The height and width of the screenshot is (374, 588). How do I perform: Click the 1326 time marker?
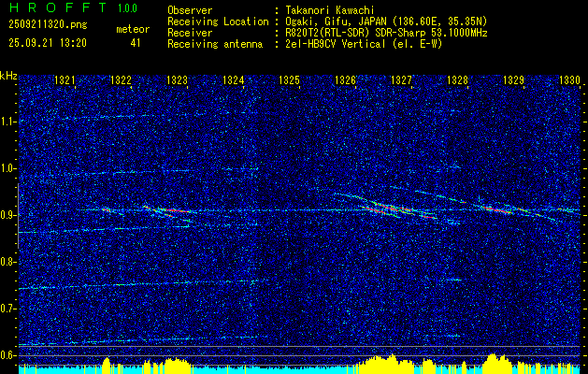(345, 80)
